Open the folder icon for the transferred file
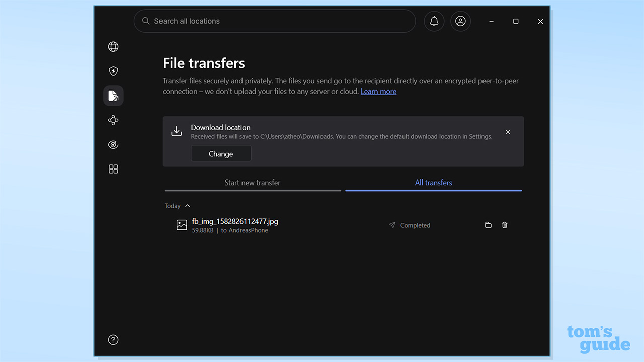644x362 pixels. click(488, 225)
